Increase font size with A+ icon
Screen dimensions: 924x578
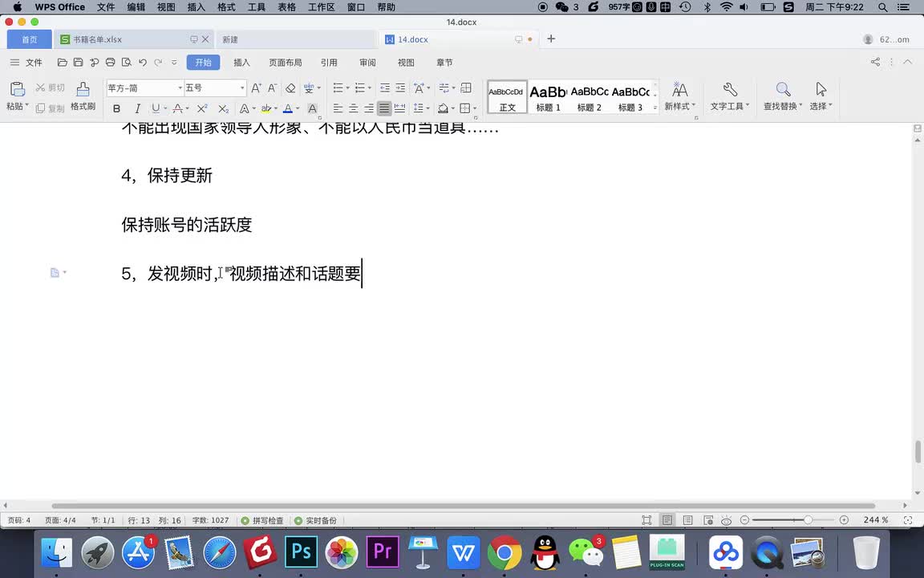256,88
